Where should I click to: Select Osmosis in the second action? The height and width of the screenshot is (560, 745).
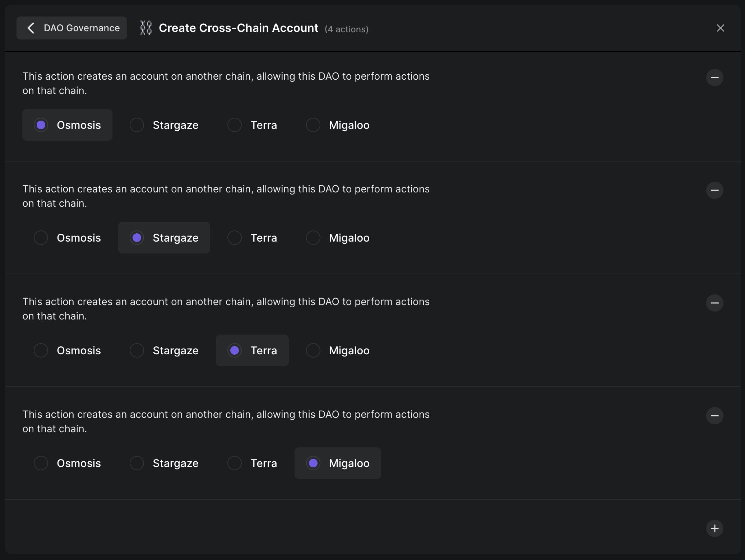(68, 238)
